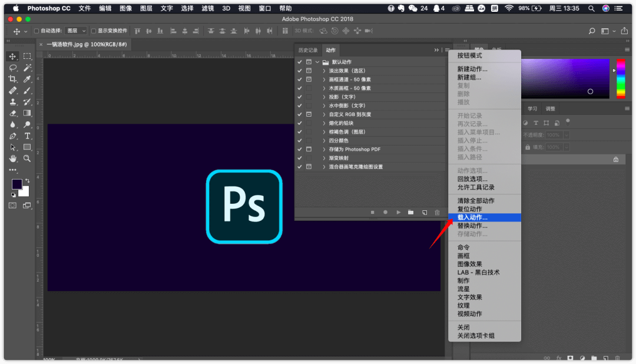Select the Magic Wand tool

(x=27, y=68)
